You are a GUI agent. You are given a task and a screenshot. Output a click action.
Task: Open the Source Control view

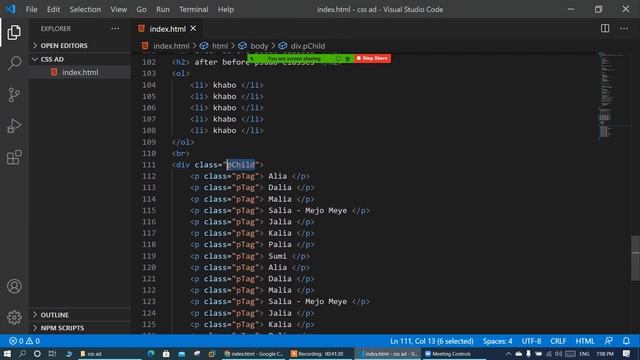pyautogui.click(x=14, y=95)
